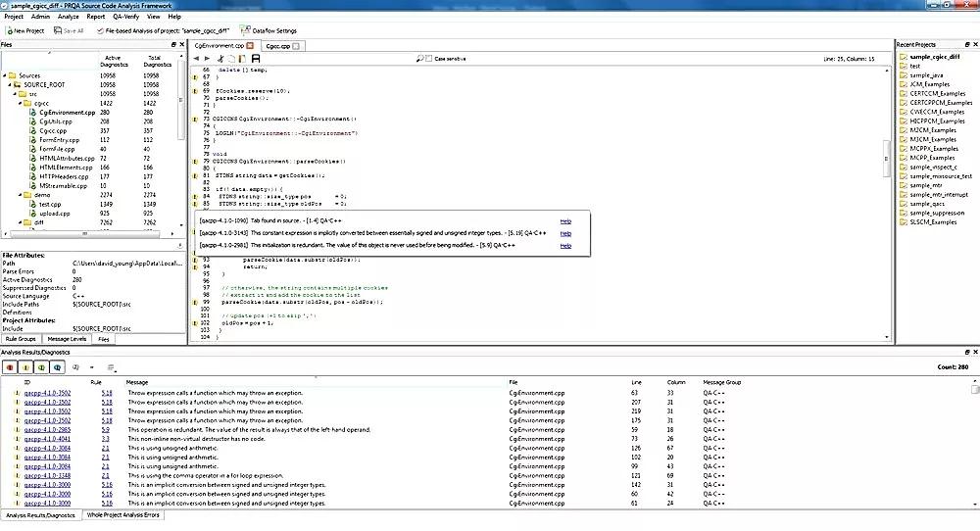Viewport: 980px width, 531px height.
Task: Collapse the SOURCE_ROOT tree node
Action: (10, 85)
